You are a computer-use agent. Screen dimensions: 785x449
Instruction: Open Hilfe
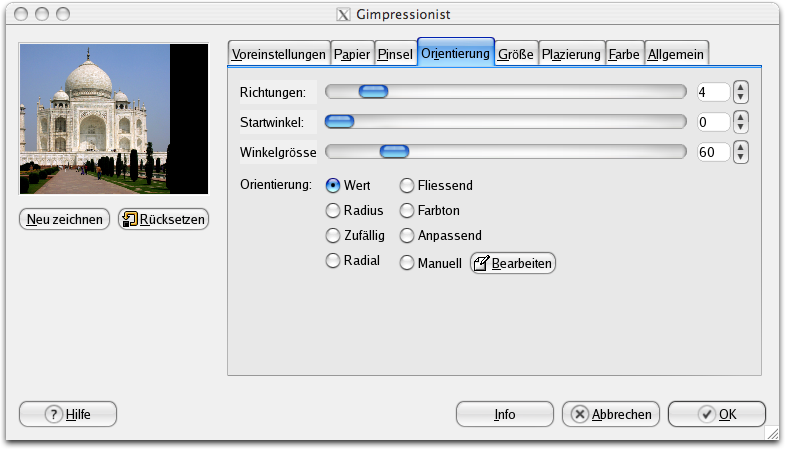click(x=68, y=414)
